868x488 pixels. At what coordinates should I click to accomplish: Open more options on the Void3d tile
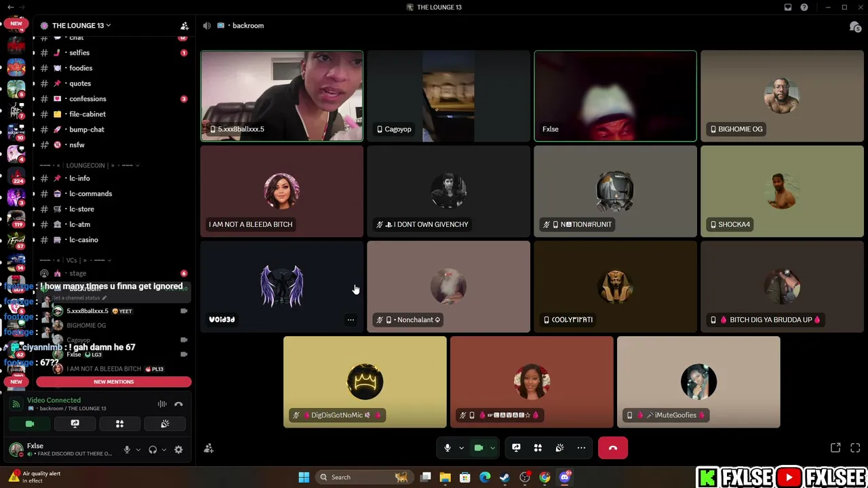[x=351, y=320]
